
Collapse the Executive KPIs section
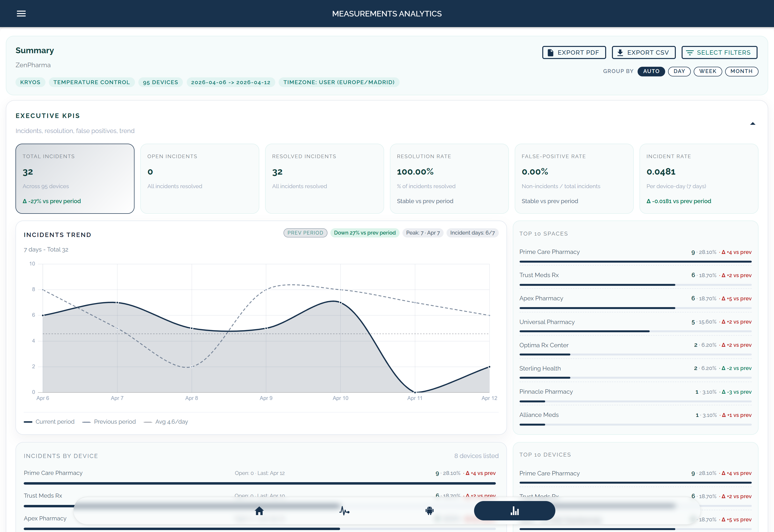coord(753,123)
